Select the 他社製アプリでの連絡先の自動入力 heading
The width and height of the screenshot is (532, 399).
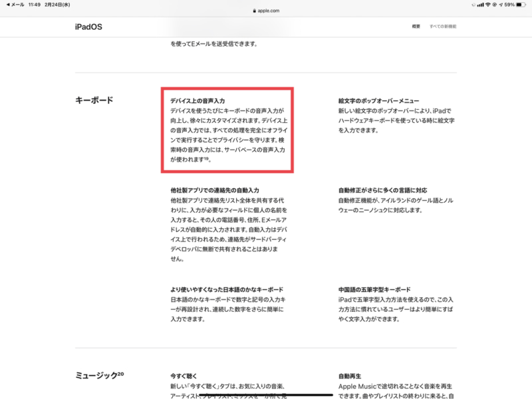click(215, 190)
